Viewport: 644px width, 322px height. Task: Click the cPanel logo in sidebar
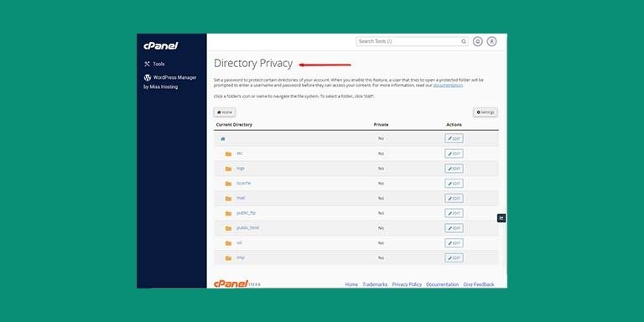click(x=161, y=46)
